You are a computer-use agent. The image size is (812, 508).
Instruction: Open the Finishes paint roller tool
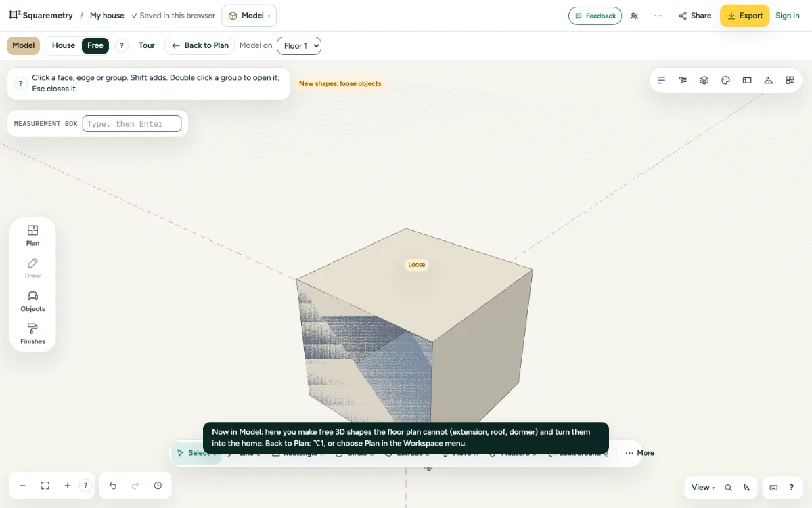[x=32, y=334]
